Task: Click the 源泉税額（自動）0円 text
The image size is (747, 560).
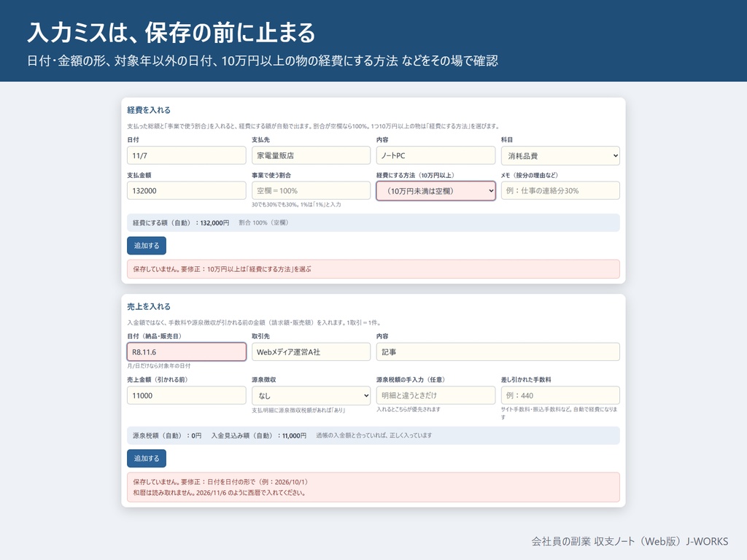Action: (x=167, y=436)
